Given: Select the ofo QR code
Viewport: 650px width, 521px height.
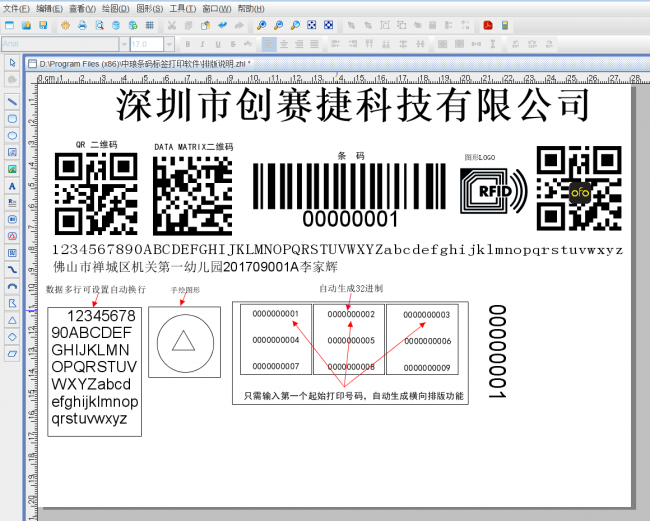Looking at the screenshot, I should pos(579,188).
